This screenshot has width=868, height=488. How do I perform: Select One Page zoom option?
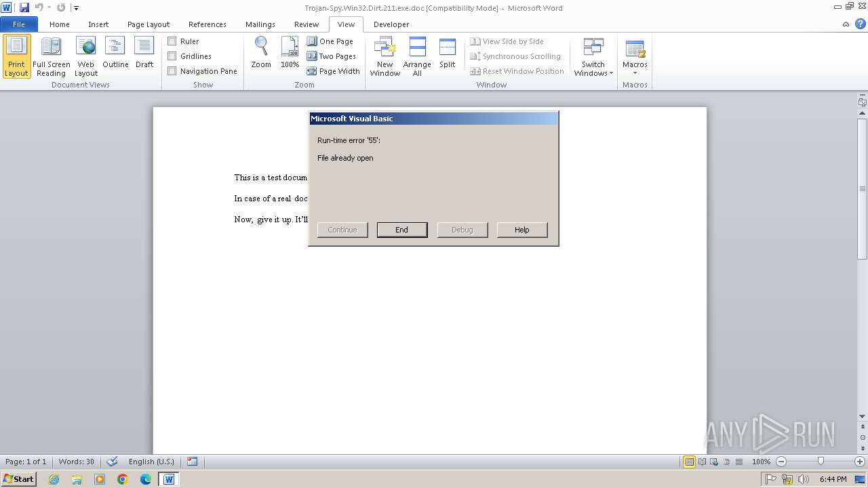point(330,41)
